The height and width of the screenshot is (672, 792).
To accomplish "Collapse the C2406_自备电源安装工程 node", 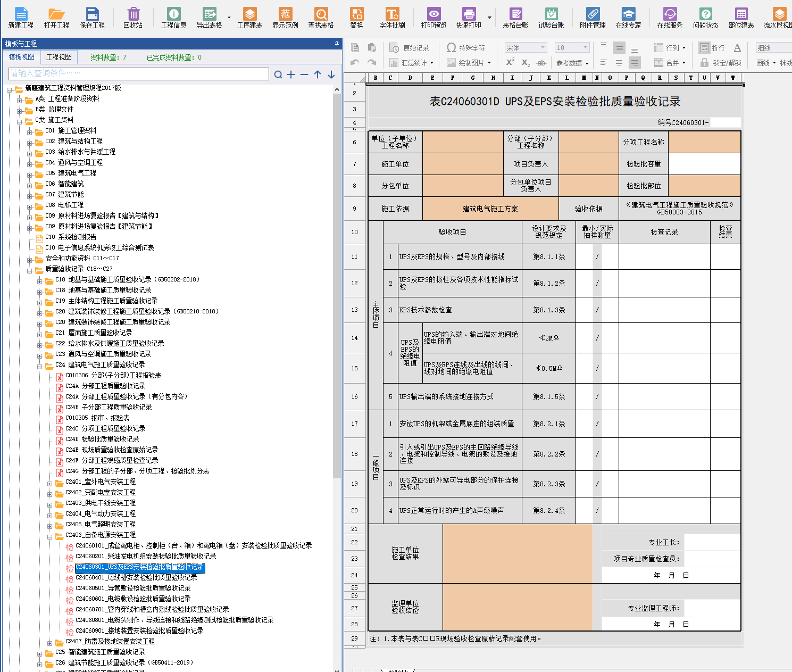I will (51, 536).
